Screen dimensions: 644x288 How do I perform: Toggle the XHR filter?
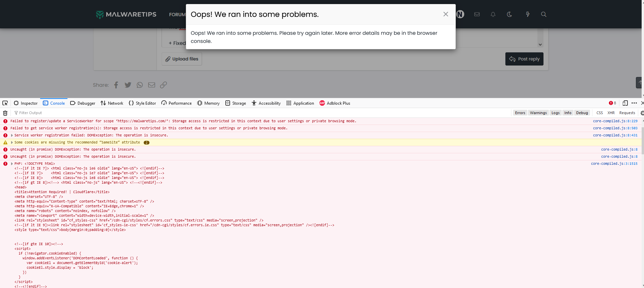click(x=611, y=113)
